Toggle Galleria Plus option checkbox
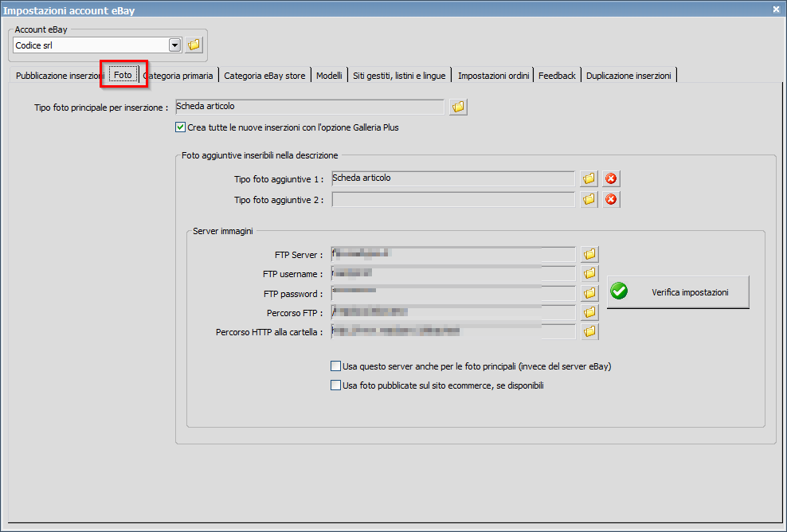 point(180,127)
